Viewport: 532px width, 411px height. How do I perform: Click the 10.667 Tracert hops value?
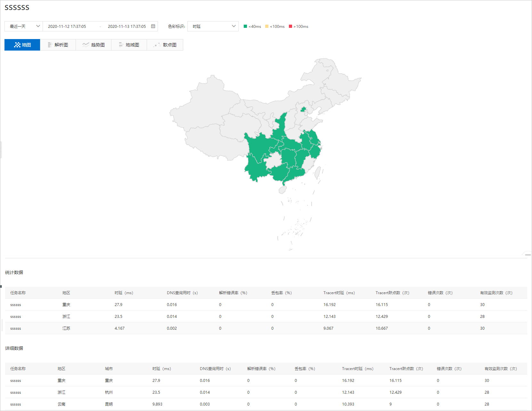pyautogui.click(x=382, y=328)
